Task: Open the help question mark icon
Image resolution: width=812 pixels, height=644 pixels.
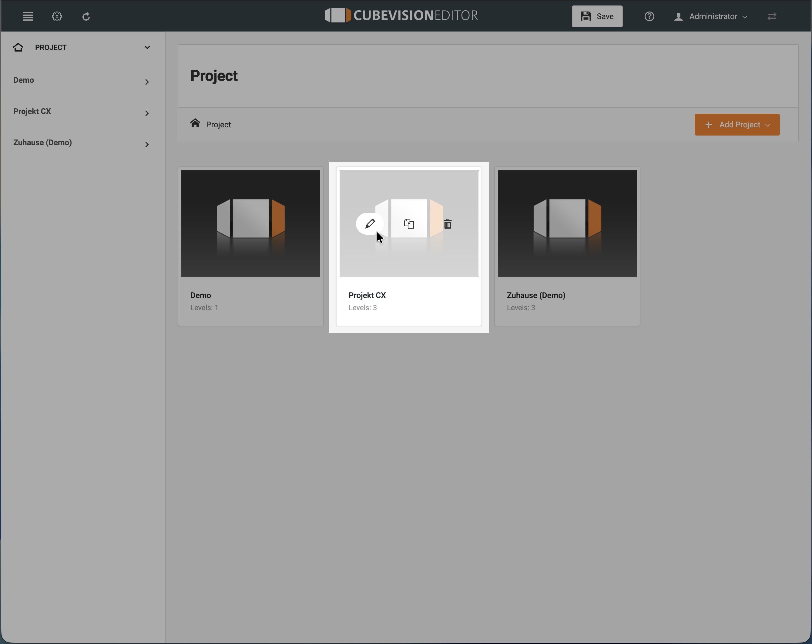Action: pyautogui.click(x=649, y=17)
